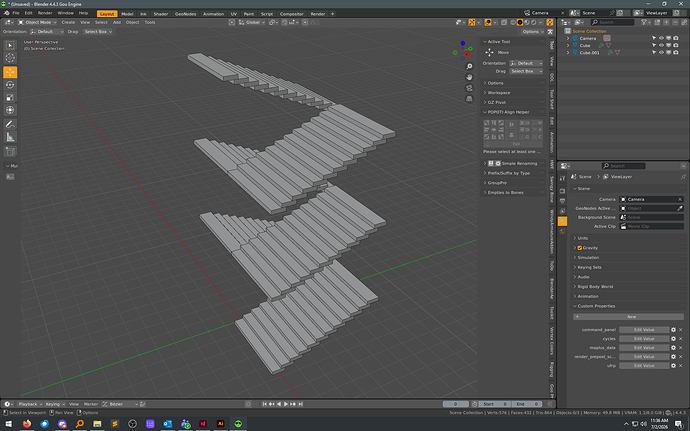Switch to the Animation workspace tab
The width and height of the screenshot is (690, 431).
[x=213, y=14]
